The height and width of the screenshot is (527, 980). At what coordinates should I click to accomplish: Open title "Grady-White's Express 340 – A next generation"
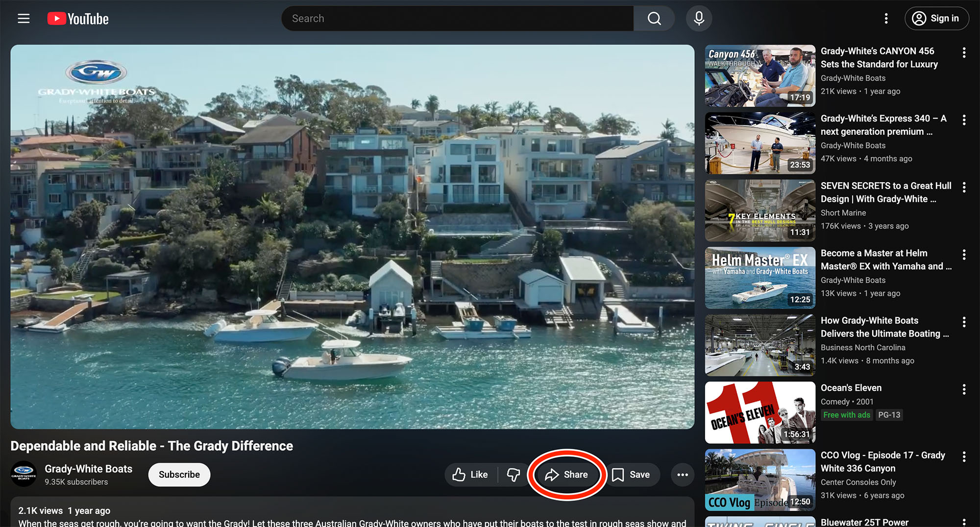pyautogui.click(x=883, y=125)
